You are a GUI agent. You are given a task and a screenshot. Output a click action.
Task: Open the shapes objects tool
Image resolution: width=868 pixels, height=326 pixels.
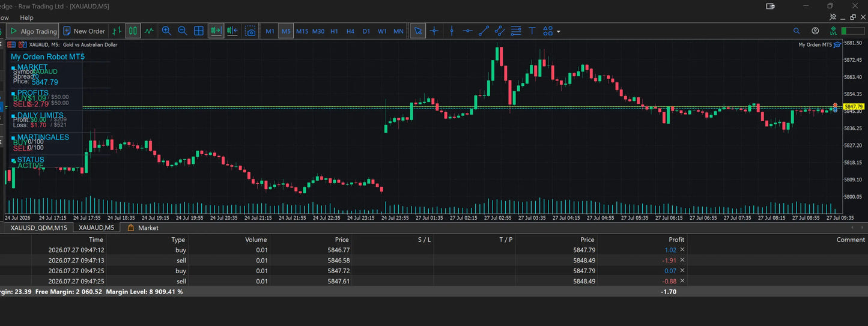548,31
